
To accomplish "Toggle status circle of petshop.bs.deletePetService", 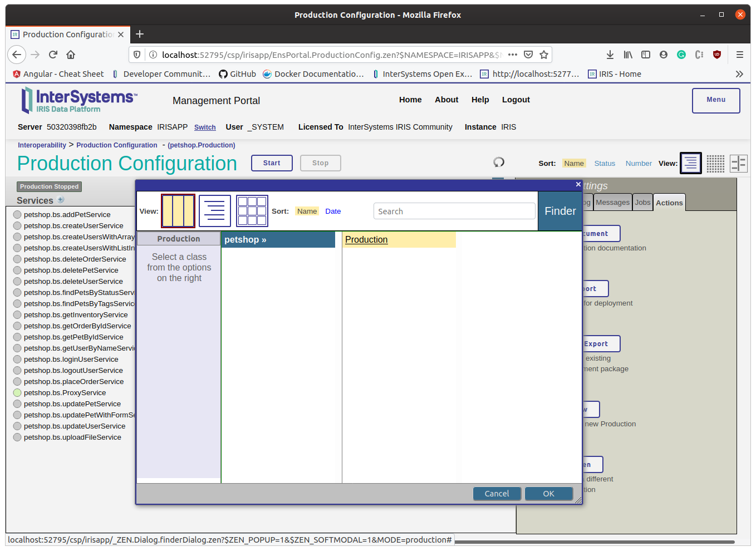I will (17, 270).
